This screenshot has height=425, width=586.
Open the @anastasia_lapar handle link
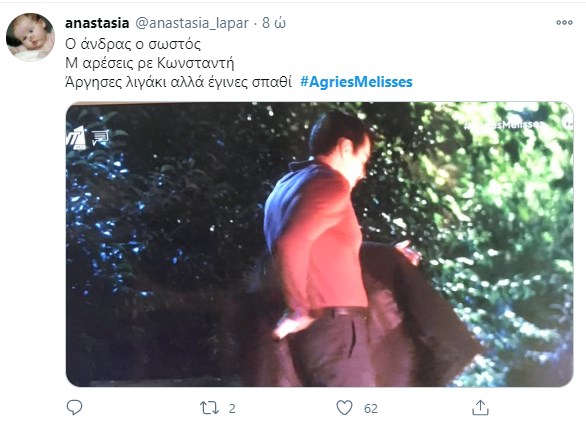tap(192, 24)
